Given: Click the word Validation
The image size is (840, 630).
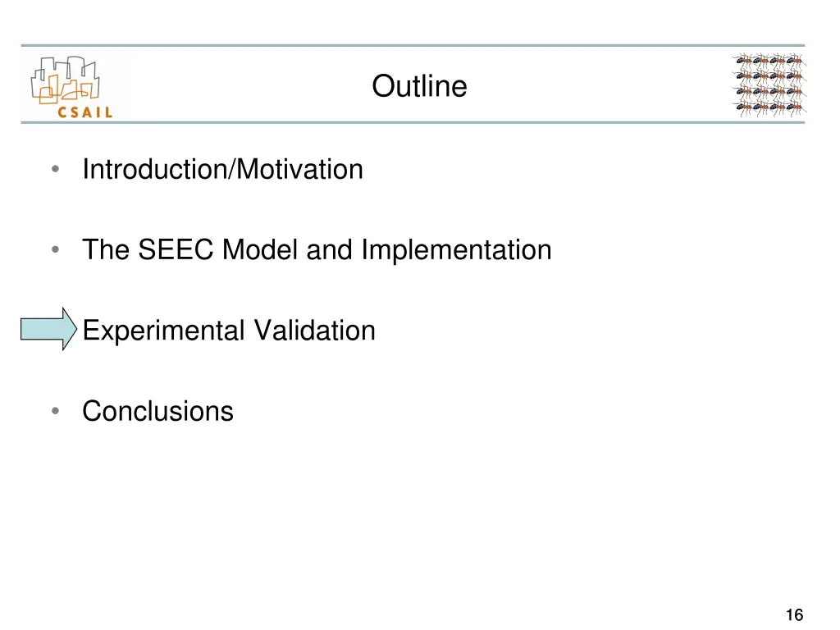Looking at the screenshot, I should (x=314, y=330).
